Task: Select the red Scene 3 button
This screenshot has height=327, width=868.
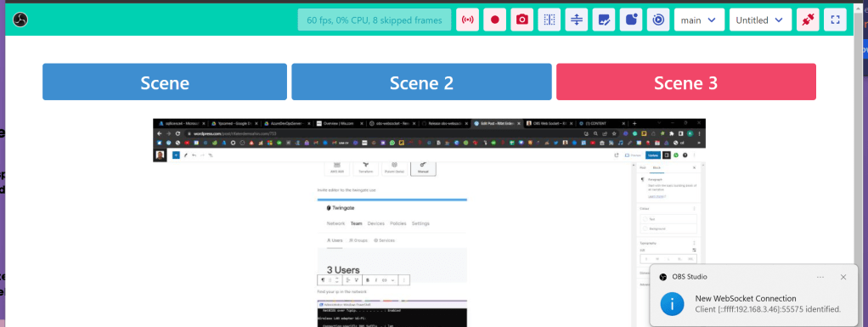Action: pyautogui.click(x=686, y=82)
